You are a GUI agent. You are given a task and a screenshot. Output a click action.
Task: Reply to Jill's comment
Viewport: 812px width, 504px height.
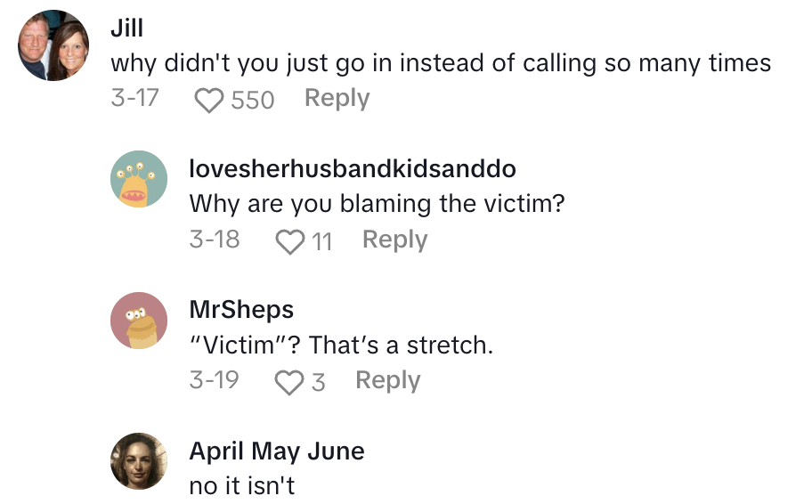tap(337, 98)
